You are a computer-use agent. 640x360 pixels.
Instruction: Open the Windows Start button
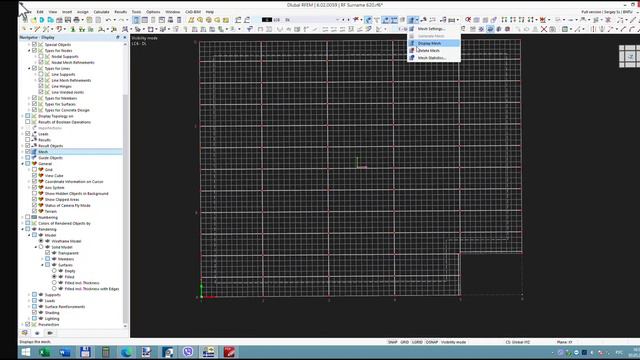click(25, 352)
